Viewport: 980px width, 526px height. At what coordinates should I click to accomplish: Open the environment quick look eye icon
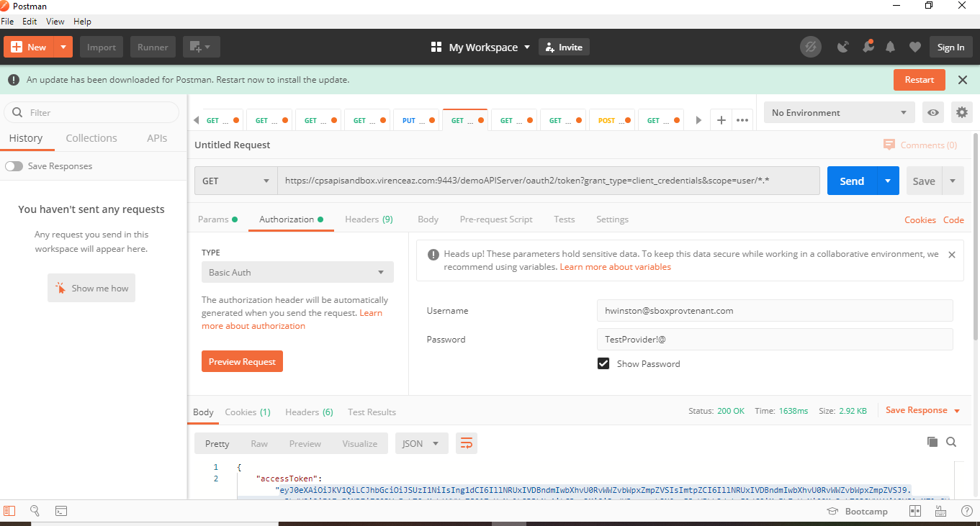click(932, 112)
